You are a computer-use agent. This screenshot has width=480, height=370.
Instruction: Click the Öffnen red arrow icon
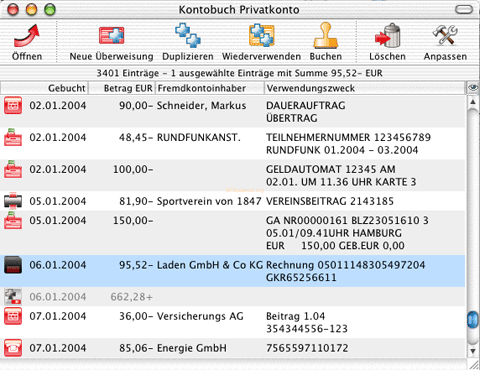(x=27, y=35)
